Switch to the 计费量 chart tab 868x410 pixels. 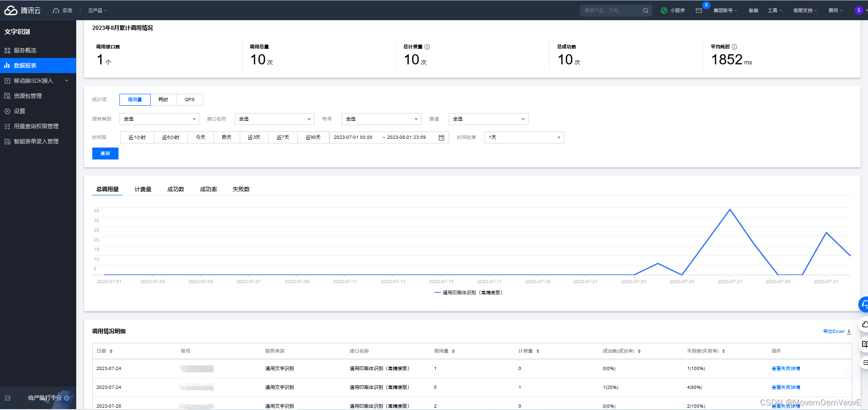(143, 189)
